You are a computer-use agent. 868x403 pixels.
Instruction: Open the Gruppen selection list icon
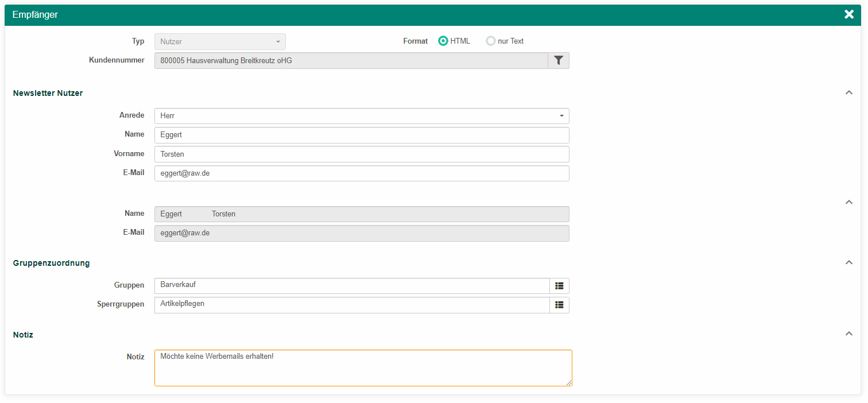pos(559,286)
